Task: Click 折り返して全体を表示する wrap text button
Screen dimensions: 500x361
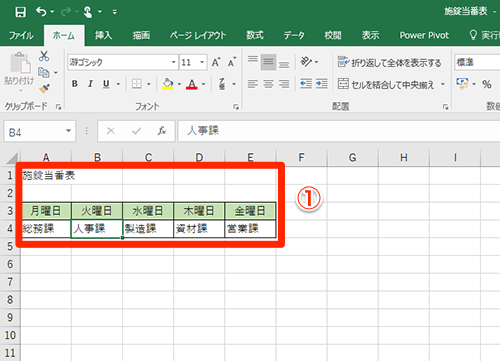Action: click(x=389, y=62)
